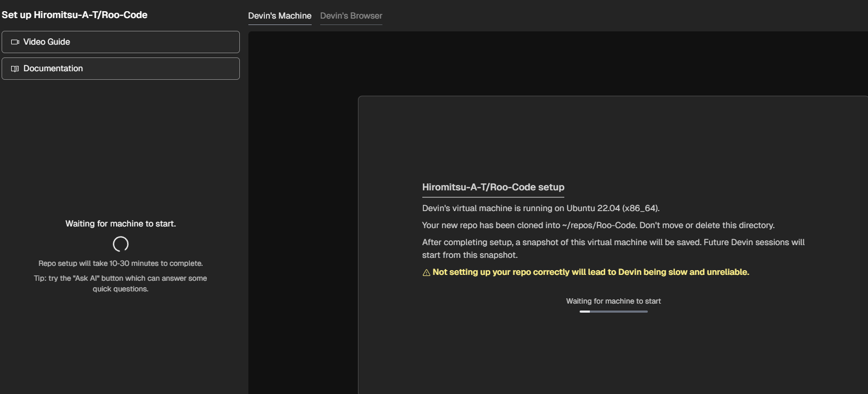Click the machine start progress bar
Screen dimensions: 868x394
pyautogui.click(x=614, y=312)
